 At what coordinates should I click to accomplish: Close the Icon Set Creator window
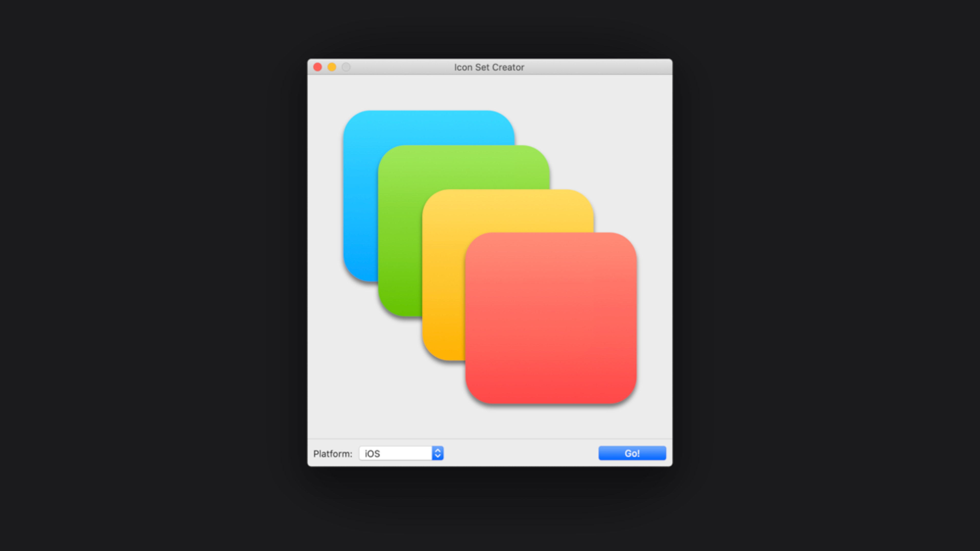[318, 67]
